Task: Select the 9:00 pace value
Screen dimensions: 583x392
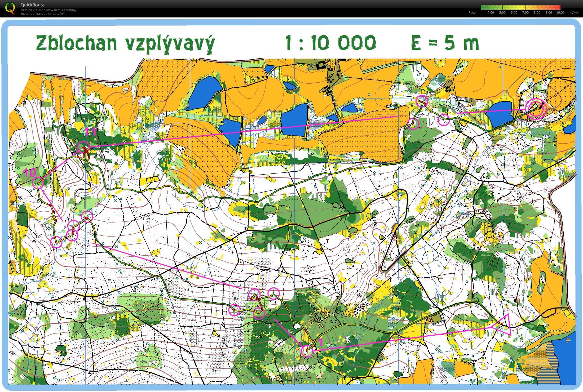Action: tap(549, 12)
